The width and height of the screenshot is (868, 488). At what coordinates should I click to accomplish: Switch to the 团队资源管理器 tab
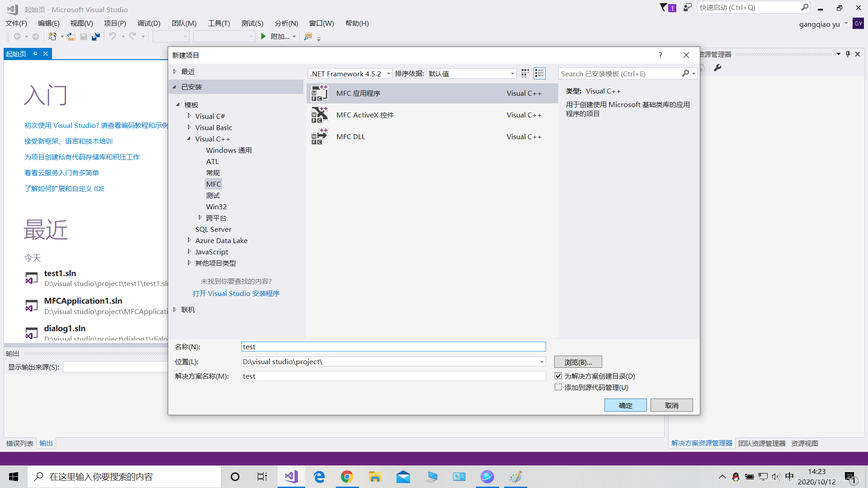click(762, 443)
